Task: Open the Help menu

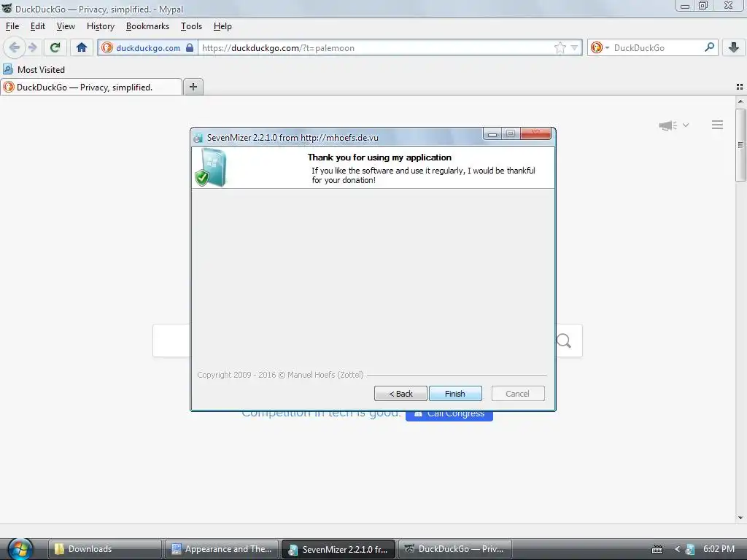Action: click(222, 26)
